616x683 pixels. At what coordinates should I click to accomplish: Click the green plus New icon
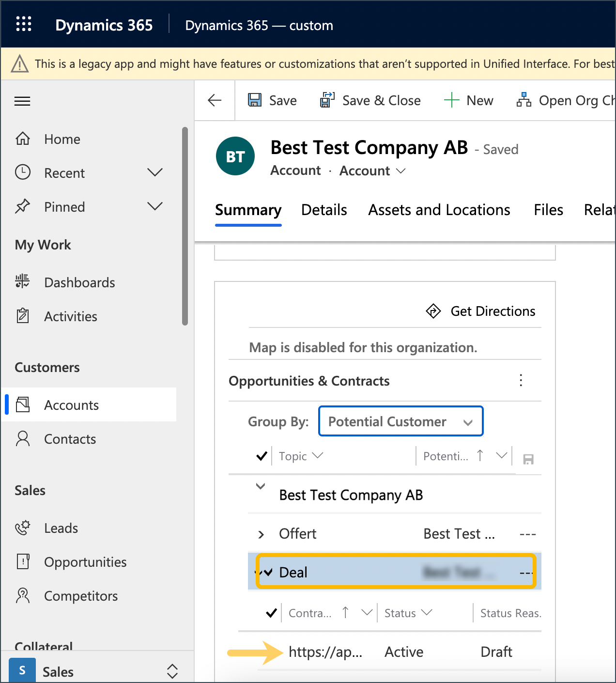[451, 100]
